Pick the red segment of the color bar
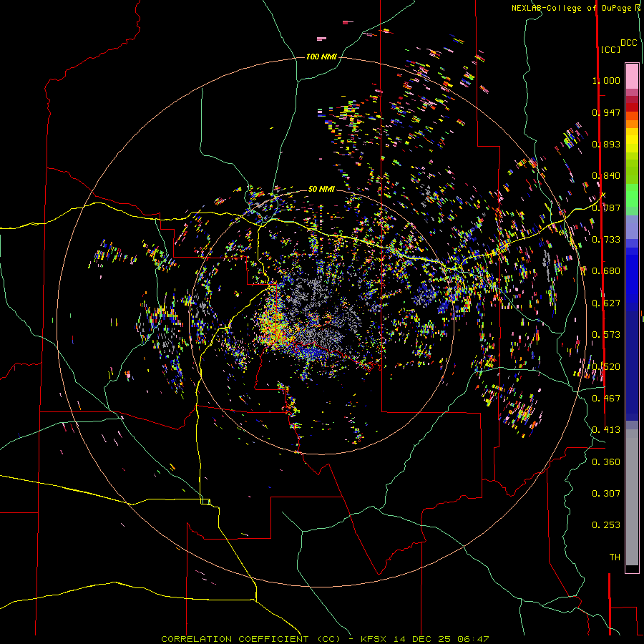644x644 pixels. point(632,107)
